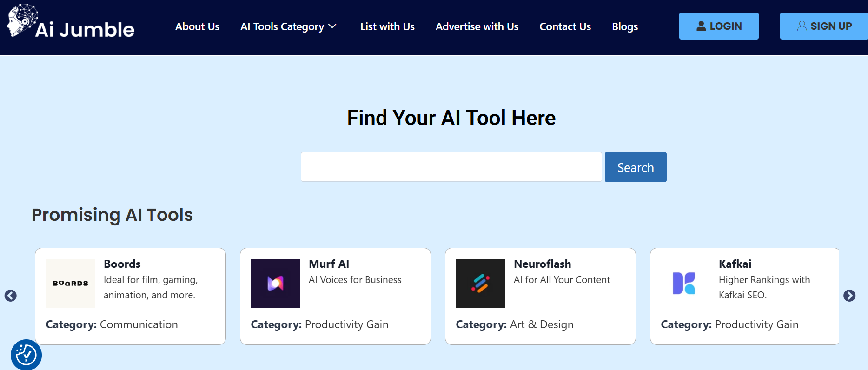The width and height of the screenshot is (868, 370).
Task: Open the Contact Us page
Action: point(565,26)
